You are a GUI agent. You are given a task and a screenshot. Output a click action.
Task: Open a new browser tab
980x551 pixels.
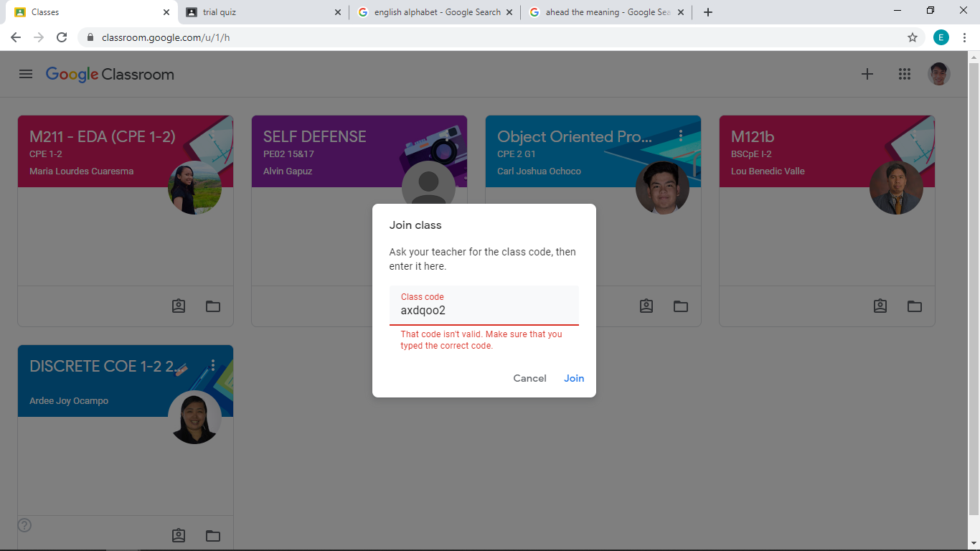(708, 12)
